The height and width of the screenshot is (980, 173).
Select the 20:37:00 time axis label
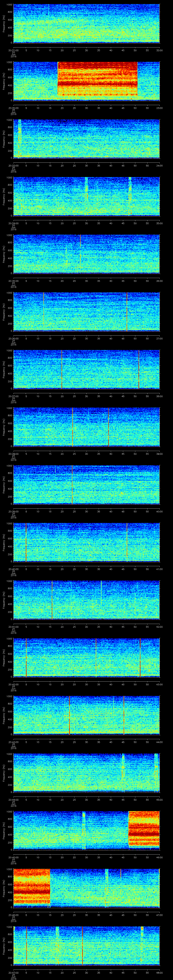tap(14, 396)
